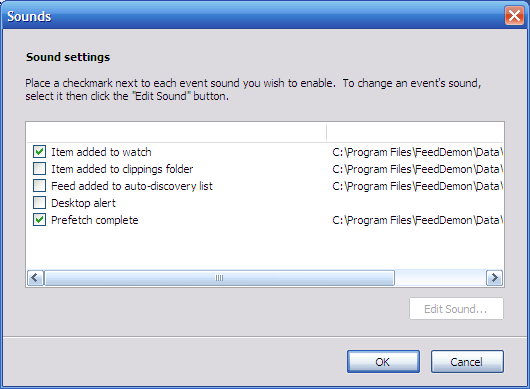The width and height of the screenshot is (530, 389).
Task: Click the horizontal scrollbar thumb grip
Action: point(219,278)
